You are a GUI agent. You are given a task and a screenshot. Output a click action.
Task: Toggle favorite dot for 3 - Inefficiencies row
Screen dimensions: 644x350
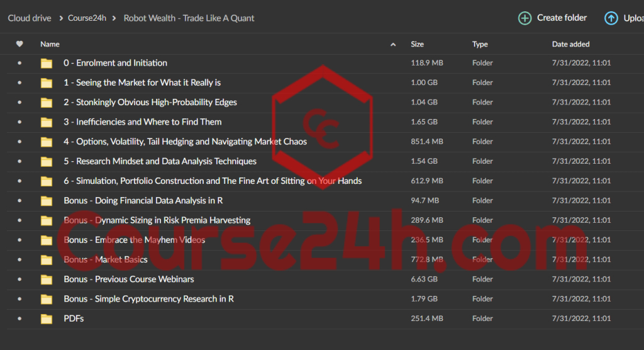[x=19, y=122]
